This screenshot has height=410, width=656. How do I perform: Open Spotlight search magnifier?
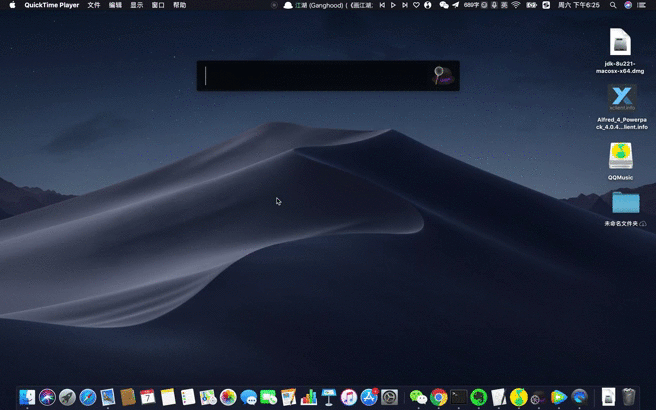[x=613, y=5]
